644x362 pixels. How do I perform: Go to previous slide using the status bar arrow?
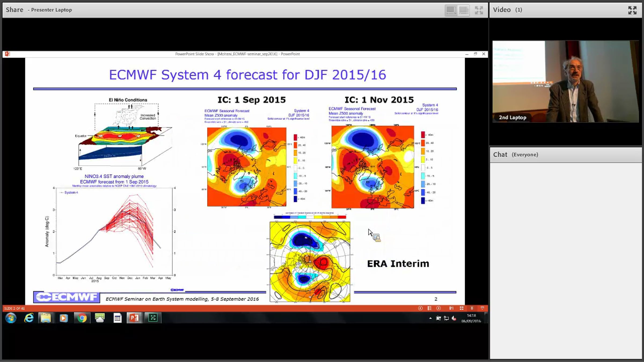pyautogui.click(x=420, y=308)
